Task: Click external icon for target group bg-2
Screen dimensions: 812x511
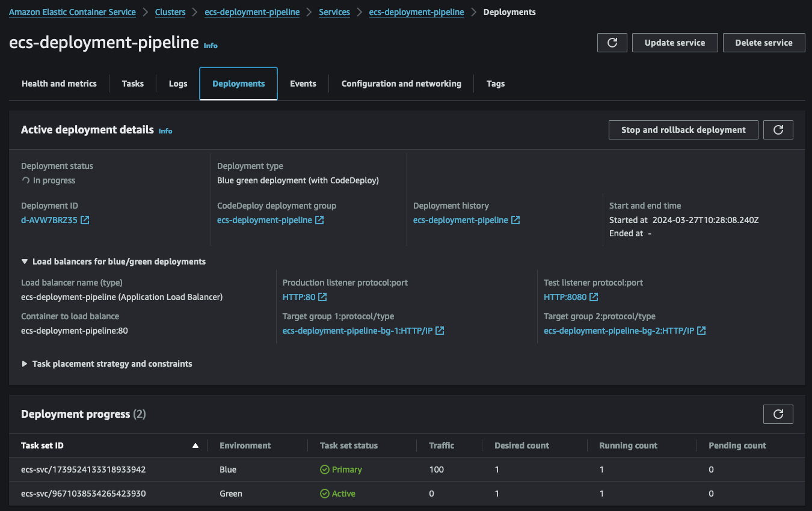Action: 701,331
